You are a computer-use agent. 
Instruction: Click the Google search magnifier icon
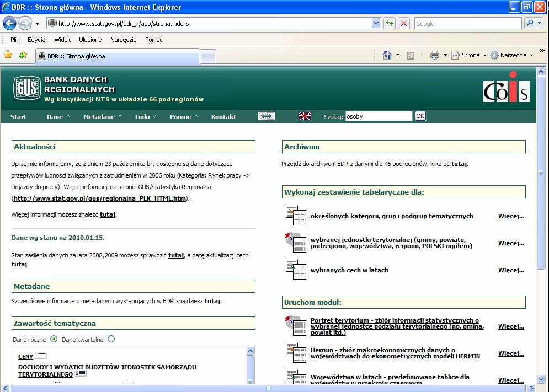pos(530,24)
